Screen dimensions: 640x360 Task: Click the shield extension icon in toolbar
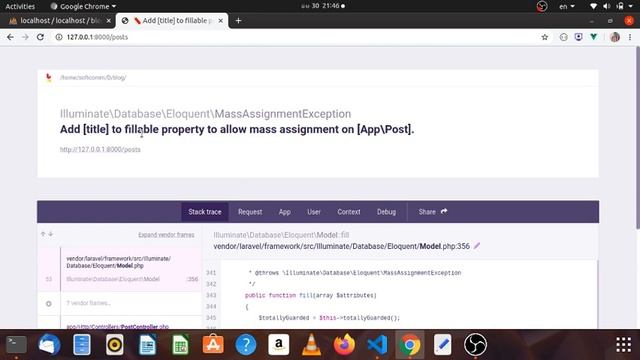pos(578,37)
